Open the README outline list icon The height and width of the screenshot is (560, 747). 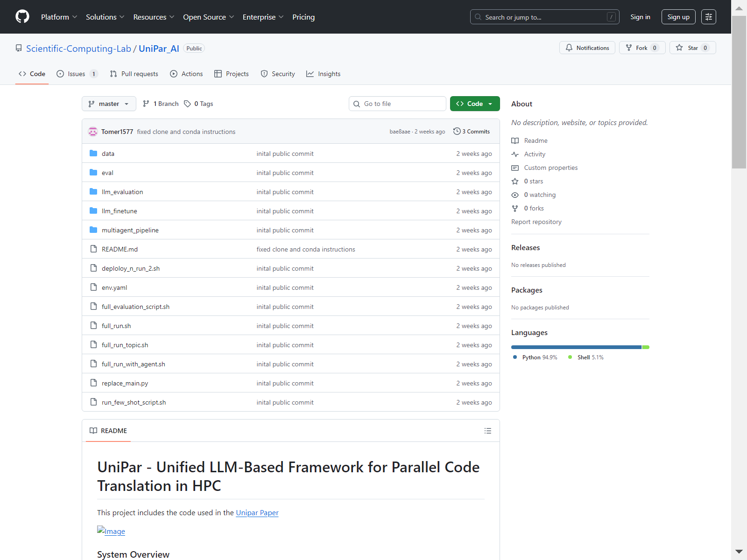[x=488, y=431]
